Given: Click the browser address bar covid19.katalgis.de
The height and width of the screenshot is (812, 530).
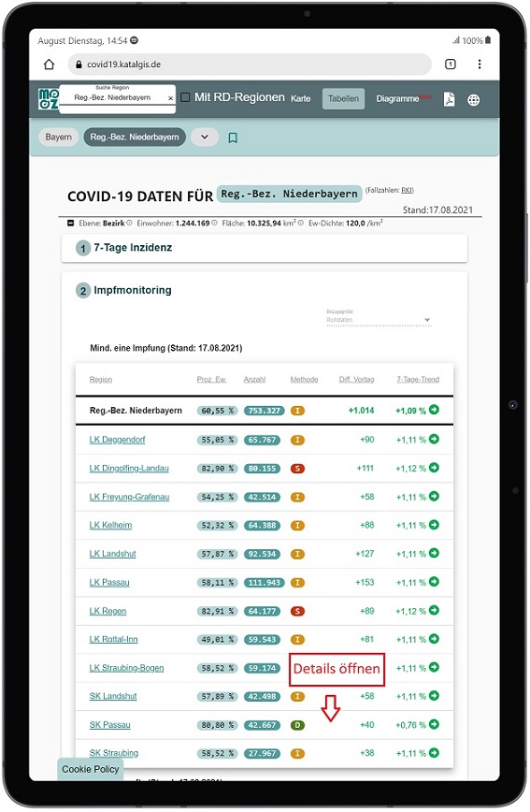Looking at the screenshot, I should (x=250, y=65).
